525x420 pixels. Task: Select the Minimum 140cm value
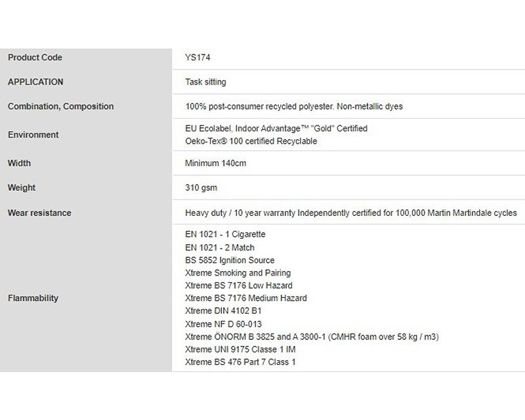[216, 163]
